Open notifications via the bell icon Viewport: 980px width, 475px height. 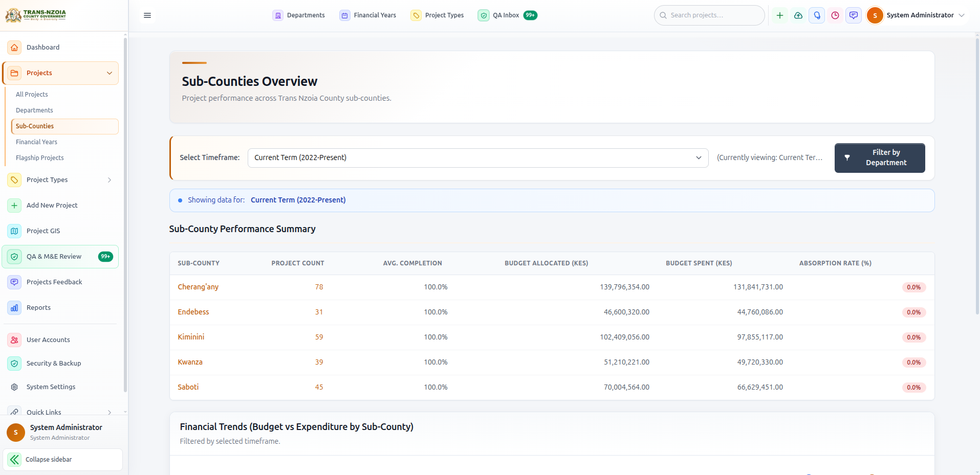817,15
